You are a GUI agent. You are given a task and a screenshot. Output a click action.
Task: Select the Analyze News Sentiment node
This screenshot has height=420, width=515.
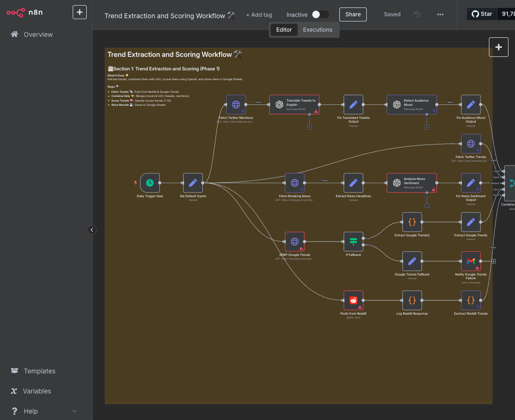(412, 183)
